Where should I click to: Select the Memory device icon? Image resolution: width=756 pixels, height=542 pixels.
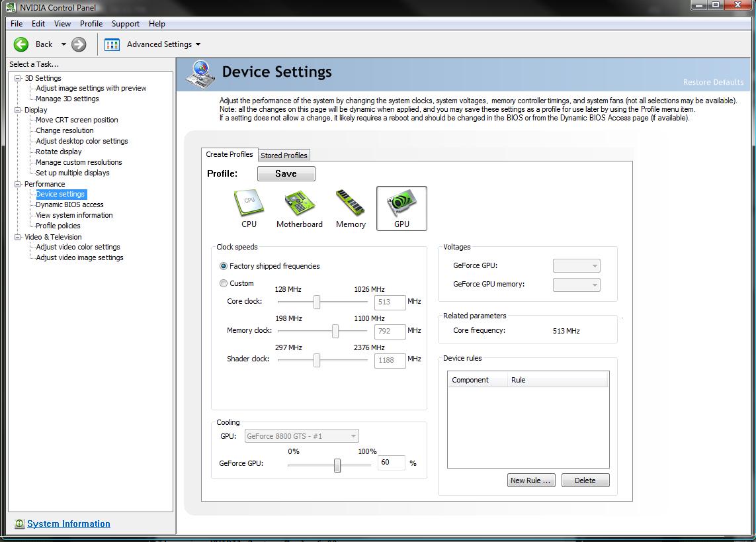point(351,209)
